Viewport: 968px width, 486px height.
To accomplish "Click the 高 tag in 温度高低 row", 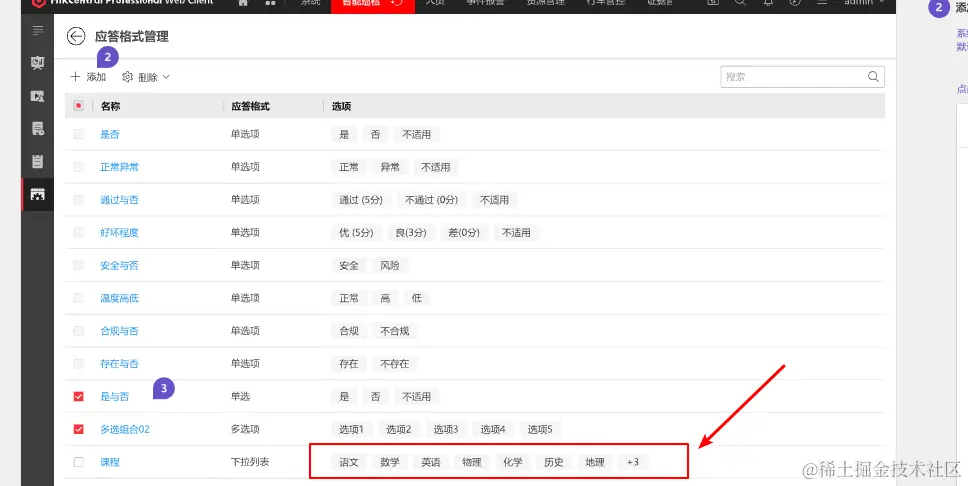I will tap(385, 298).
